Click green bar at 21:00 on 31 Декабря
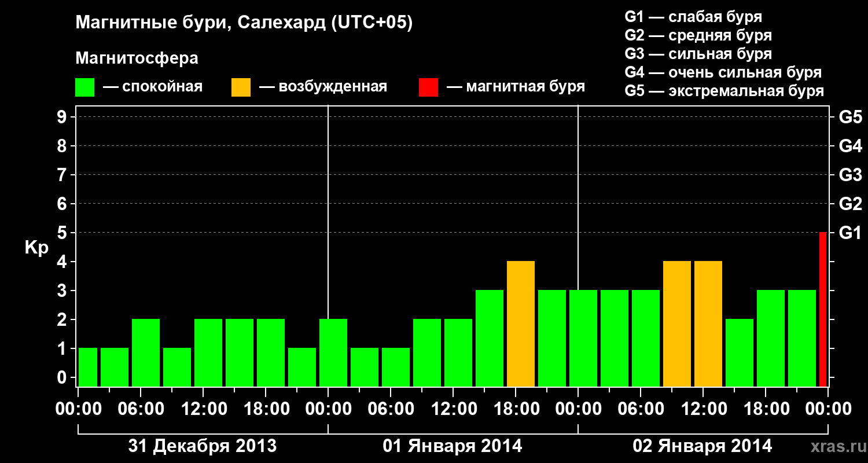This screenshot has width=868, height=463. [302, 368]
